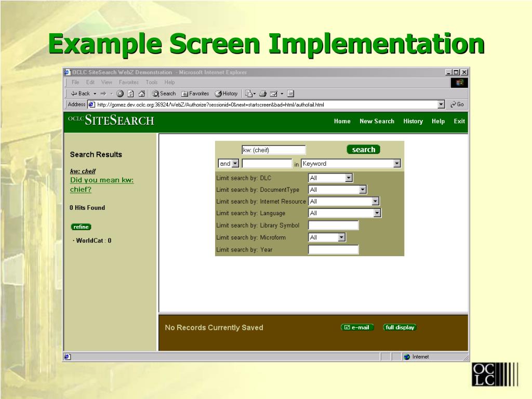The height and width of the screenshot is (399, 532).
Task: Open the File menu
Action: tap(75, 83)
